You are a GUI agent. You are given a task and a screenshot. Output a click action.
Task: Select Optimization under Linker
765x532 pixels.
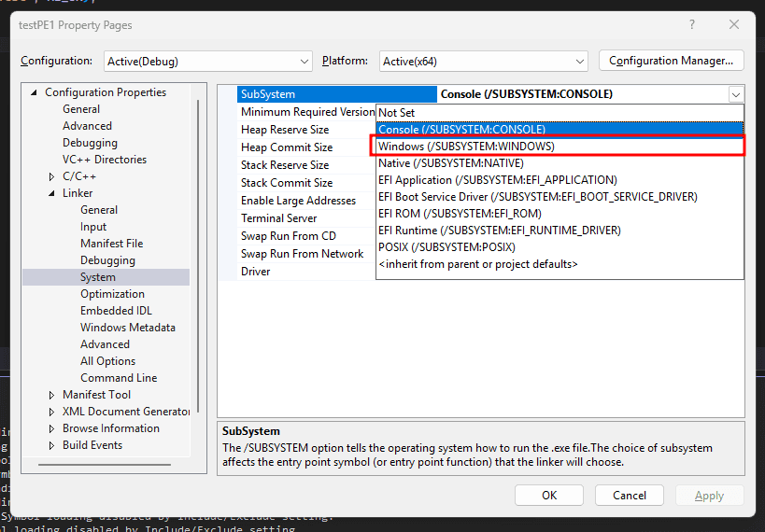click(x=112, y=294)
